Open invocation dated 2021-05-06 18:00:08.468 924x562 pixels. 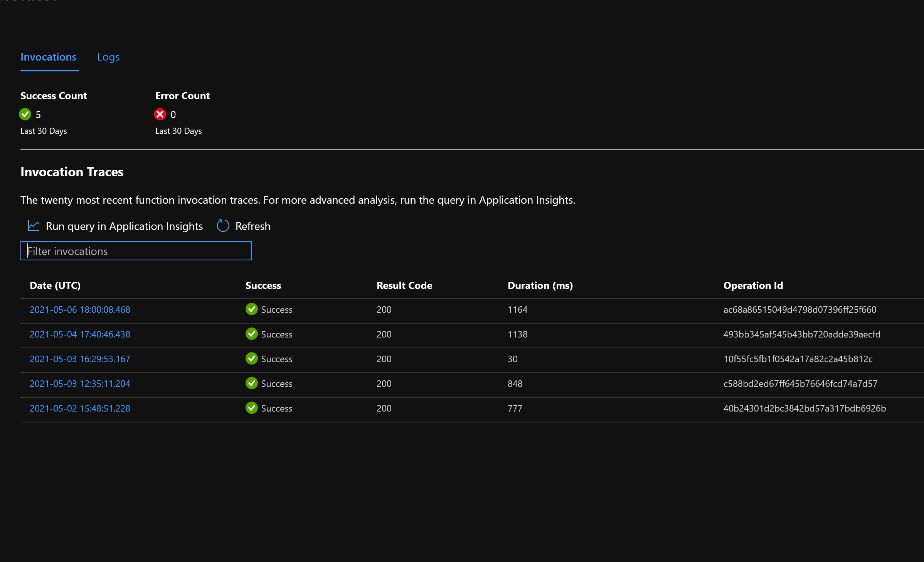80,310
